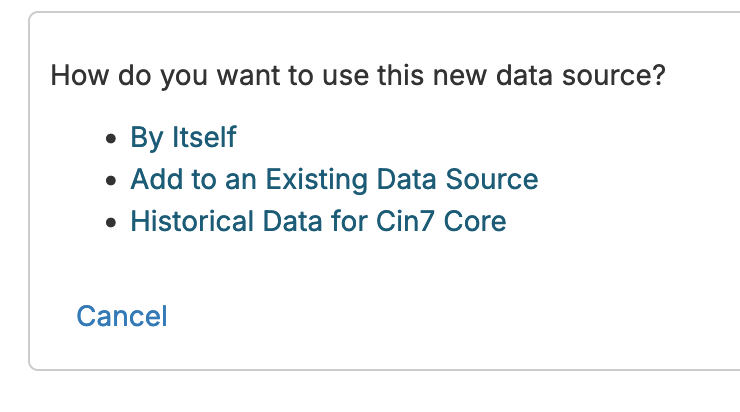The image size is (740, 412).
Task: Cancel the new data source dialog
Action: [122, 317]
